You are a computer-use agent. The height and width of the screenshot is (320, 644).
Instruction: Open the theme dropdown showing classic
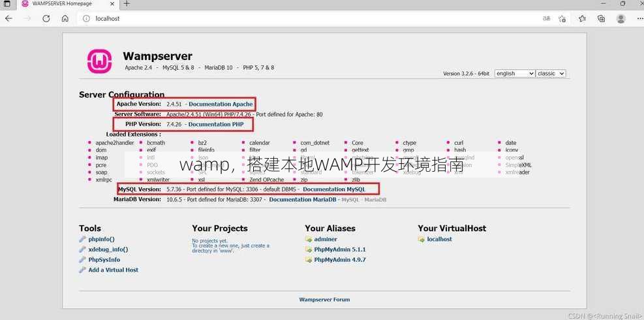point(551,73)
